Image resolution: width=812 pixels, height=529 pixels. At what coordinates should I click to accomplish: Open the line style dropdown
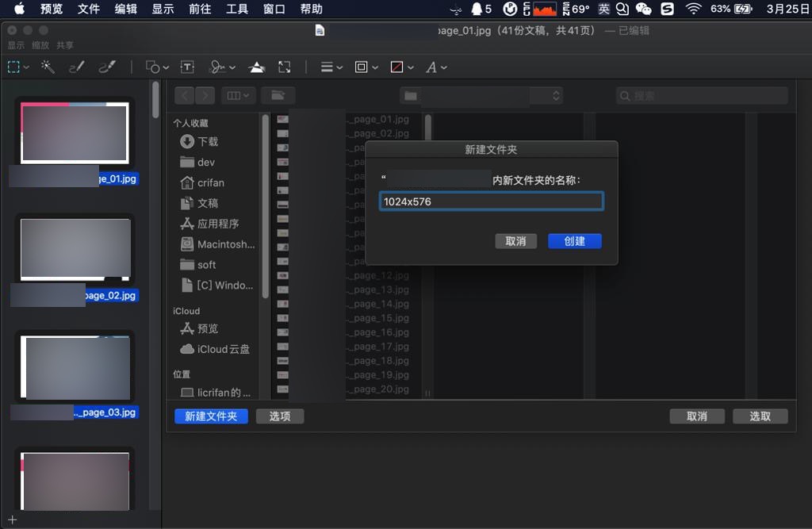pyautogui.click(x=331, y=67)
